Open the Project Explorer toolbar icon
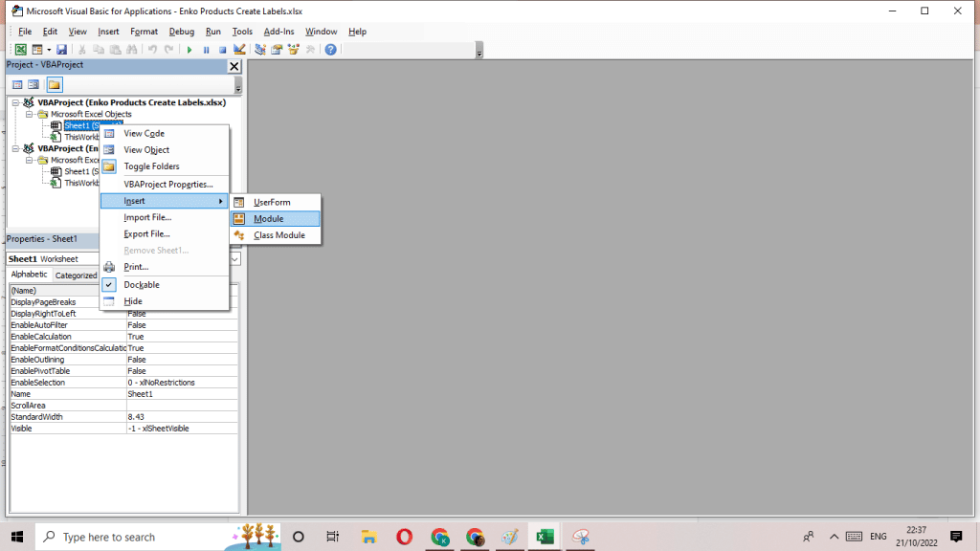980x551 pixels. 260,50
